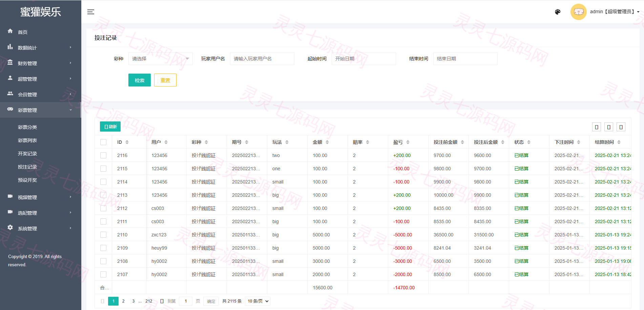
Task: Click the 起始时间 start date field
Action: [x=364, y=59]
